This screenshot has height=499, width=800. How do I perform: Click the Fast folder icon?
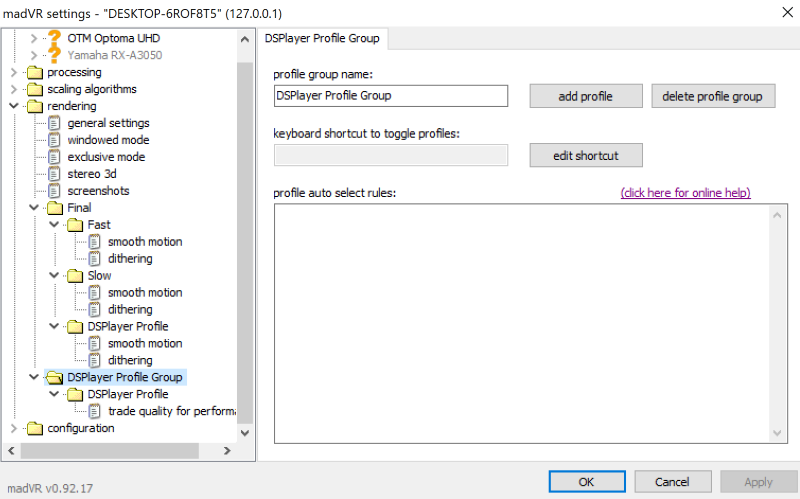coord(75,224)
